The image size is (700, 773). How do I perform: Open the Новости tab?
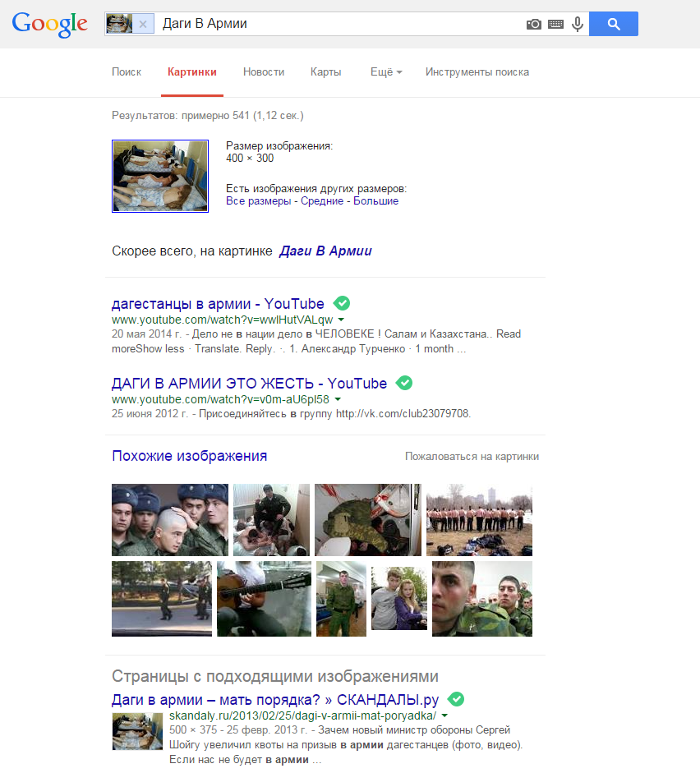point(264,72)
